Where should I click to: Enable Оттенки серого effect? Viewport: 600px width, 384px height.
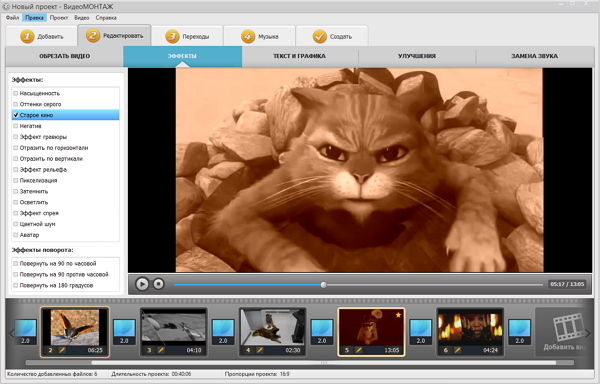16,104
